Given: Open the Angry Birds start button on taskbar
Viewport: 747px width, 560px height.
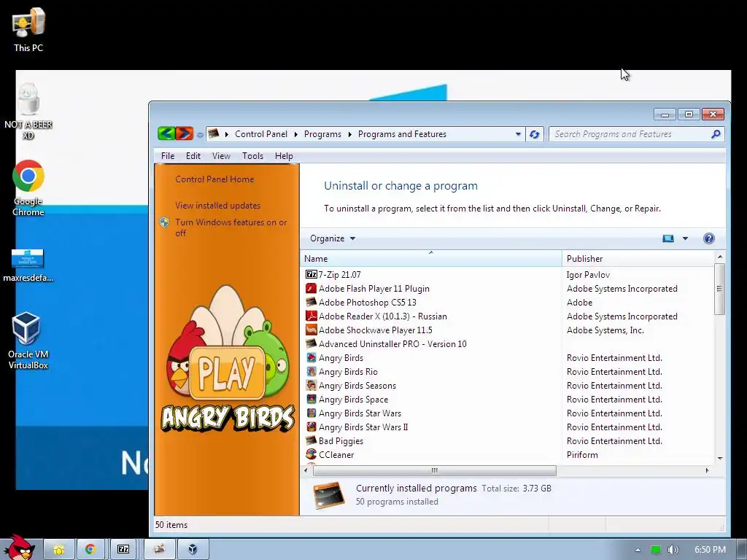Looking at the screenshot, I should (x=20, y=548).
